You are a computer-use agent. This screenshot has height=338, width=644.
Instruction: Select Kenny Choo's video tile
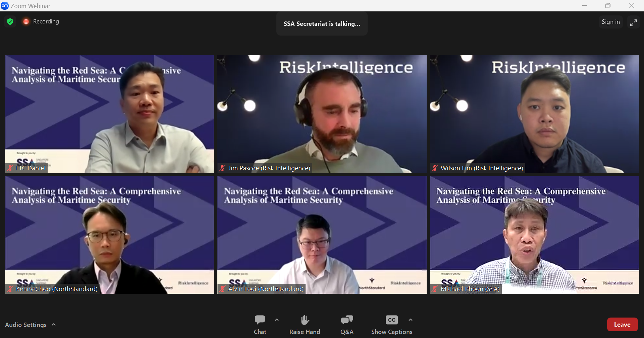(110, 235)
